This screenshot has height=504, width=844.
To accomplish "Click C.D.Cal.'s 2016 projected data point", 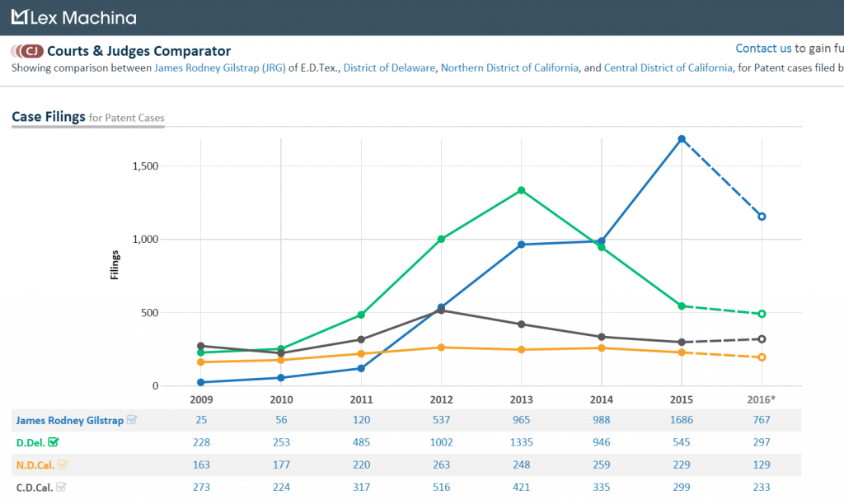I will 762,338.
